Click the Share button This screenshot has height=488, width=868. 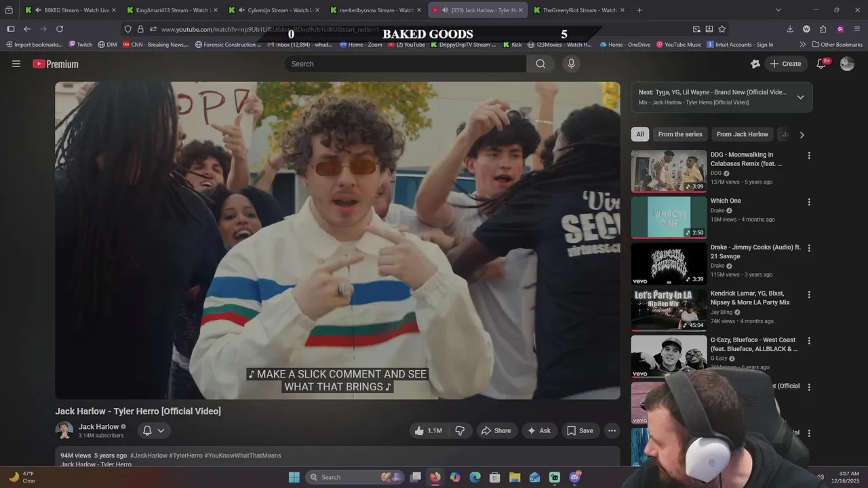click(496, 430)
